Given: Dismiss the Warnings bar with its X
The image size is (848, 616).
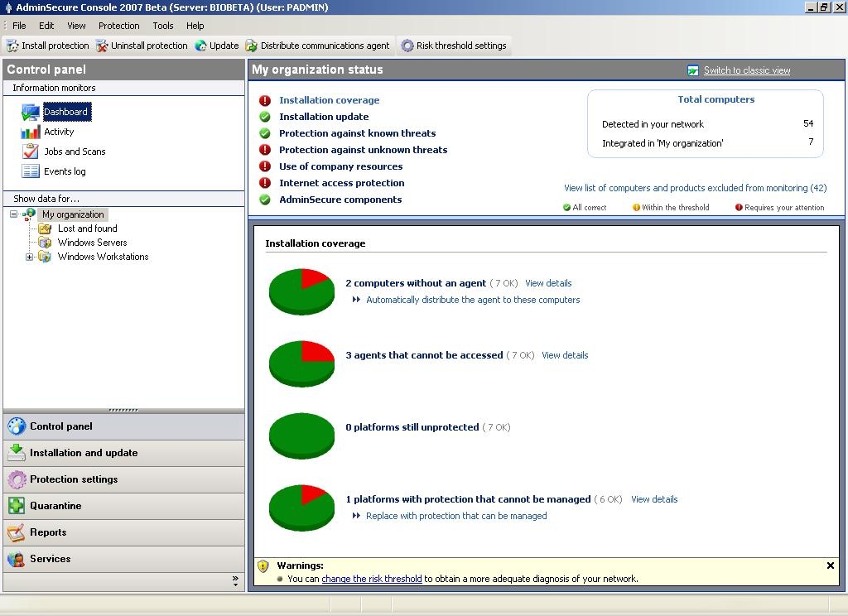Looking at the screenshot, I should click(830, 565).
